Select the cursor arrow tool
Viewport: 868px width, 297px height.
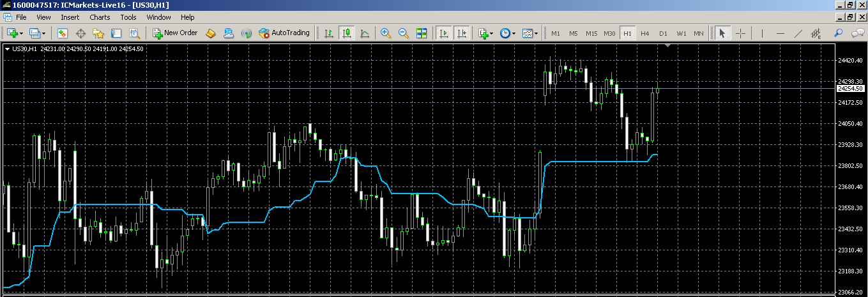(x=722, y=33)
